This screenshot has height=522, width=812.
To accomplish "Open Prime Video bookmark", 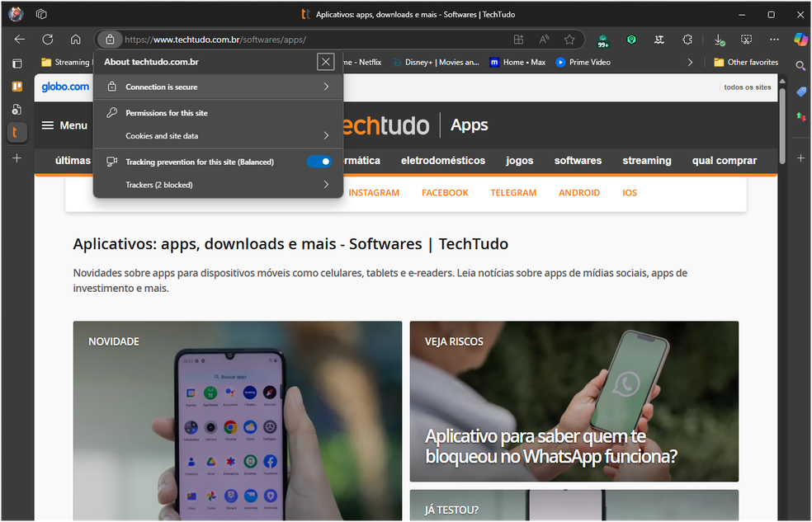I will (583, 62).
